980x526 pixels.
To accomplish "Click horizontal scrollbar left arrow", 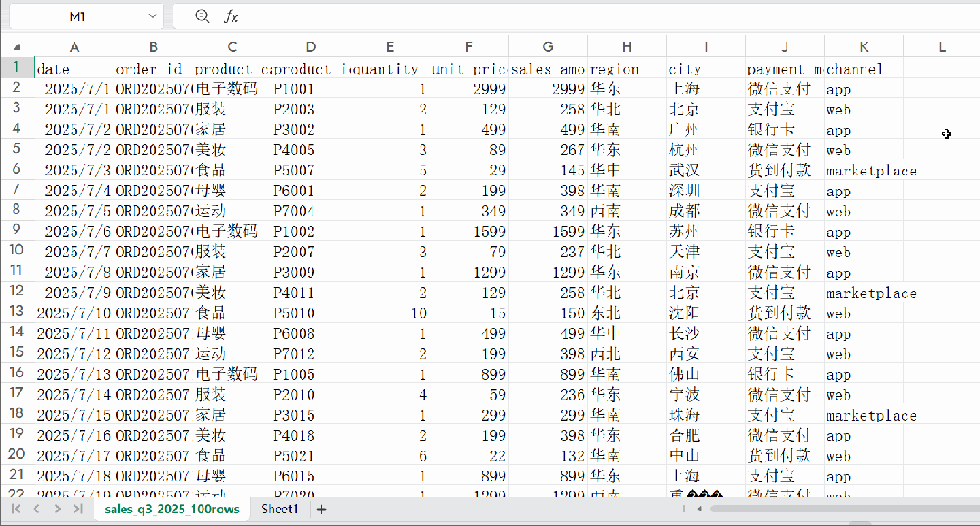I will coord(699,509).
